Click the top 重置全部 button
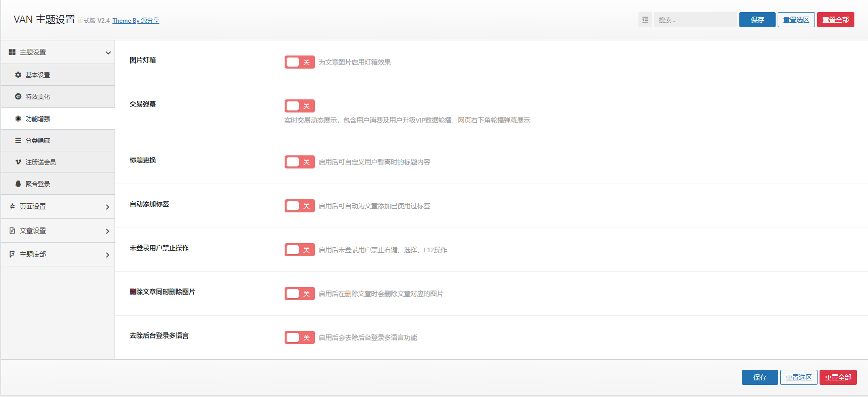 click(836, 20)
